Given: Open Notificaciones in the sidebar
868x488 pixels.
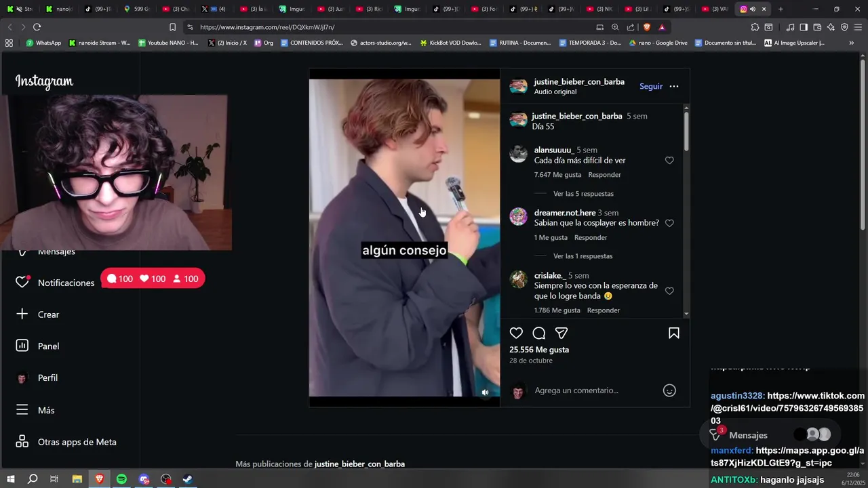Looking at the screenshot, I should point(55,283).
